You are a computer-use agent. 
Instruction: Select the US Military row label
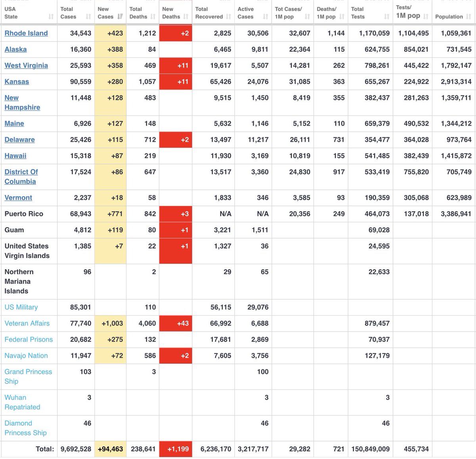(21, 307)
